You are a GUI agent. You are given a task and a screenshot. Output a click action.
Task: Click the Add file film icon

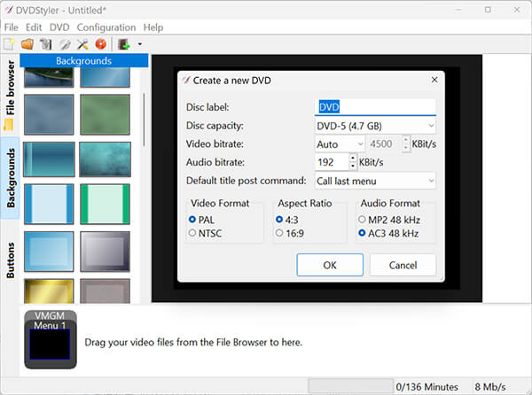(124, 44)
